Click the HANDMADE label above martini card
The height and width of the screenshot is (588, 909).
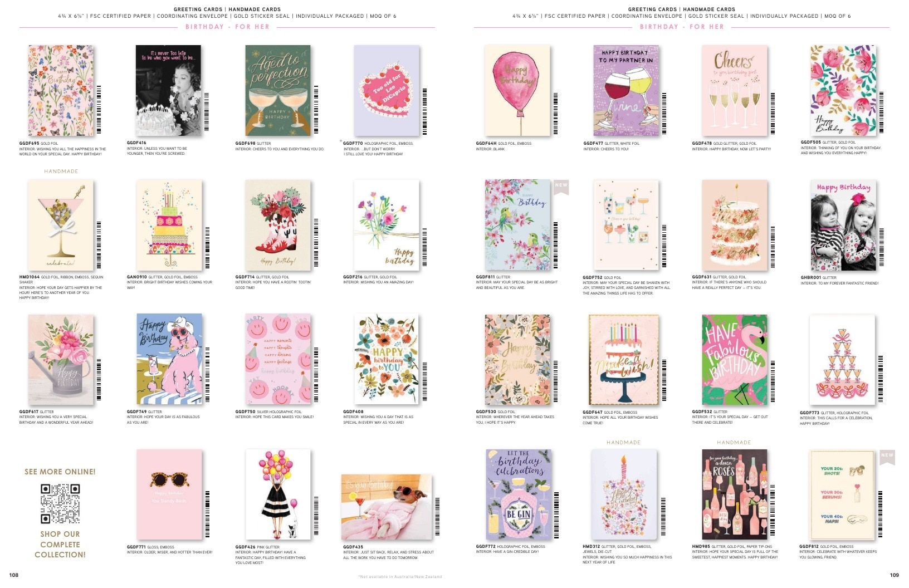(61, 171)
